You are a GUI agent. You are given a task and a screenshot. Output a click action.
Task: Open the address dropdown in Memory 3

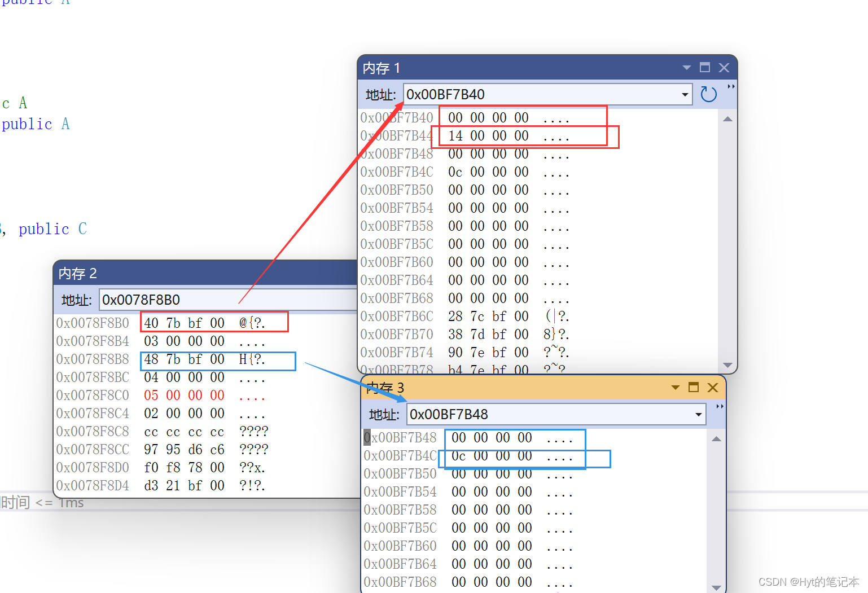(699, 415)
